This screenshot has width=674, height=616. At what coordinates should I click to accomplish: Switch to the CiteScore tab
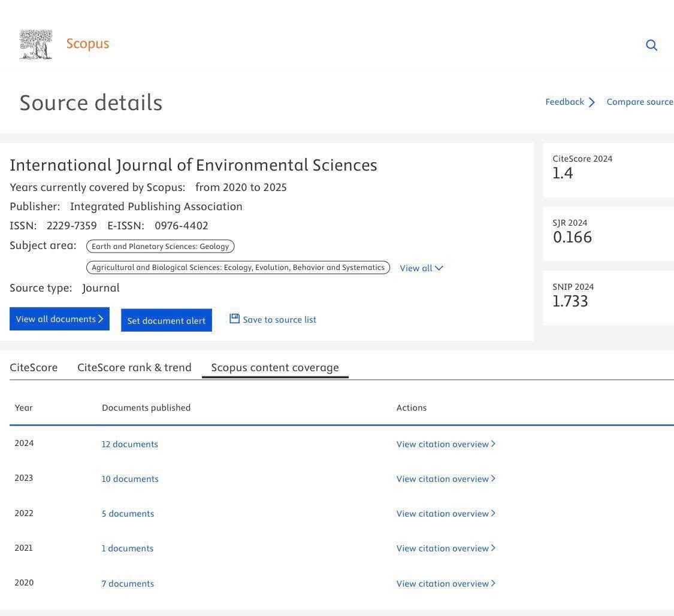[x=34, y=368]
